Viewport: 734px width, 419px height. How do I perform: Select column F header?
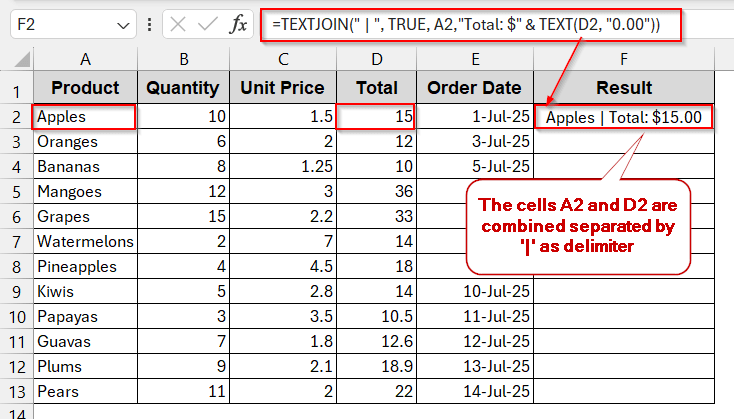click(624, 59)
